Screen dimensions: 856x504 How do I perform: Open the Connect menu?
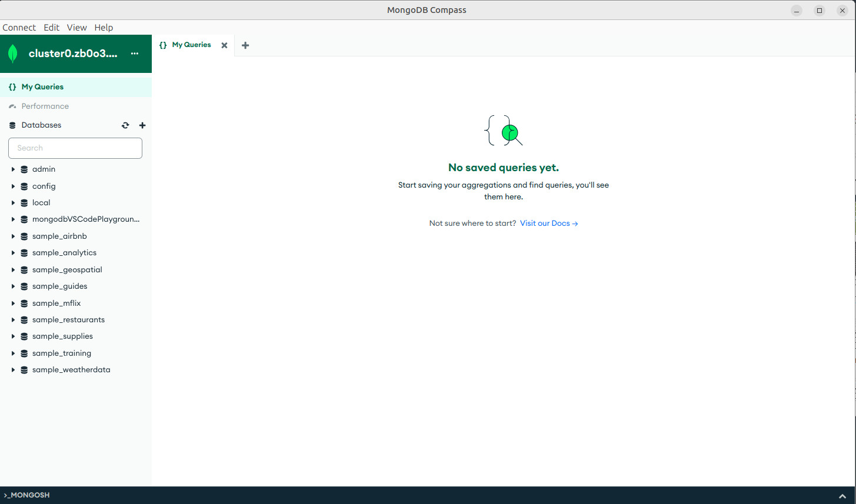tap(19, 28)
